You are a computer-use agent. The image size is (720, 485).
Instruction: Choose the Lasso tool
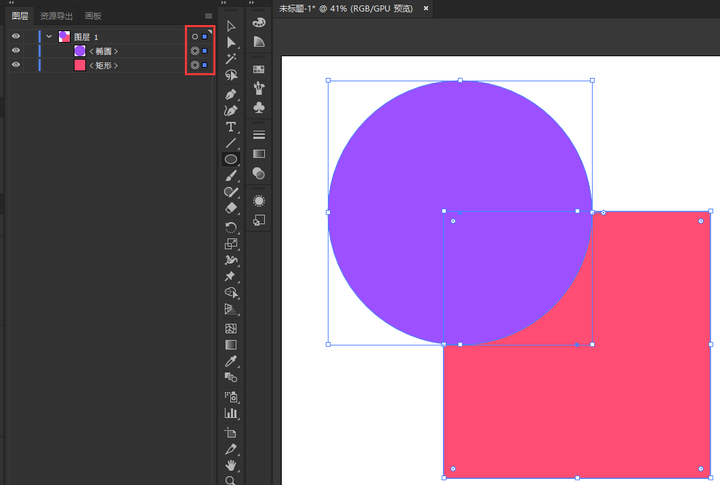coord(231,75)
